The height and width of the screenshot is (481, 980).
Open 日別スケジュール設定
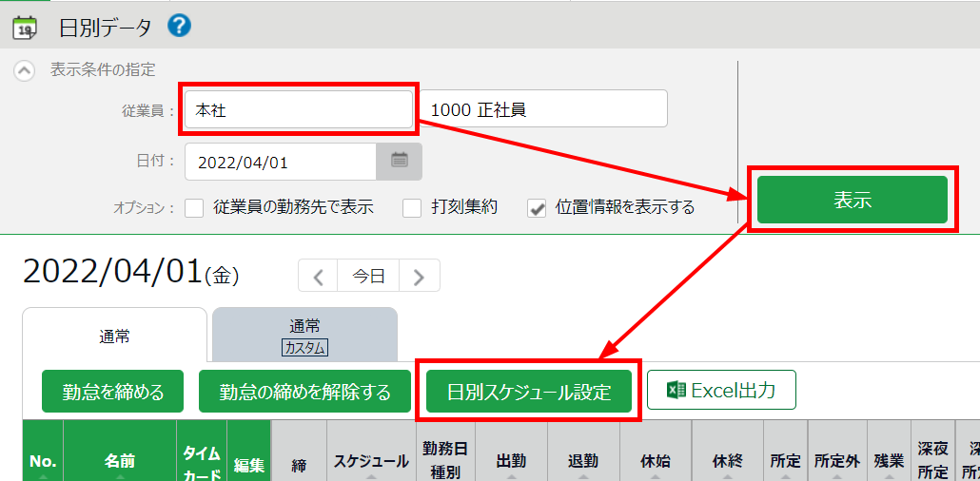click(x=529, y=392)
